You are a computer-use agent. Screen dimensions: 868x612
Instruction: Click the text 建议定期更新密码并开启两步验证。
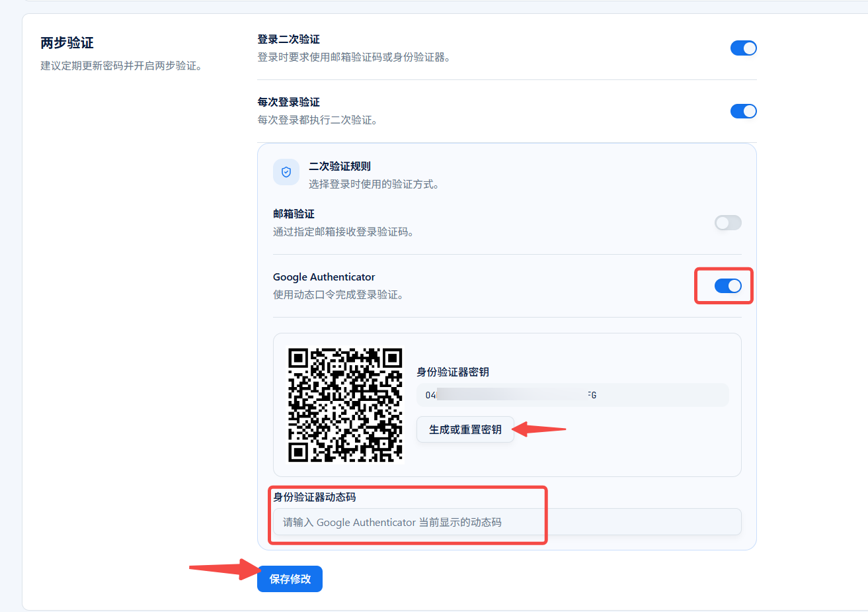tap(122, 66)
